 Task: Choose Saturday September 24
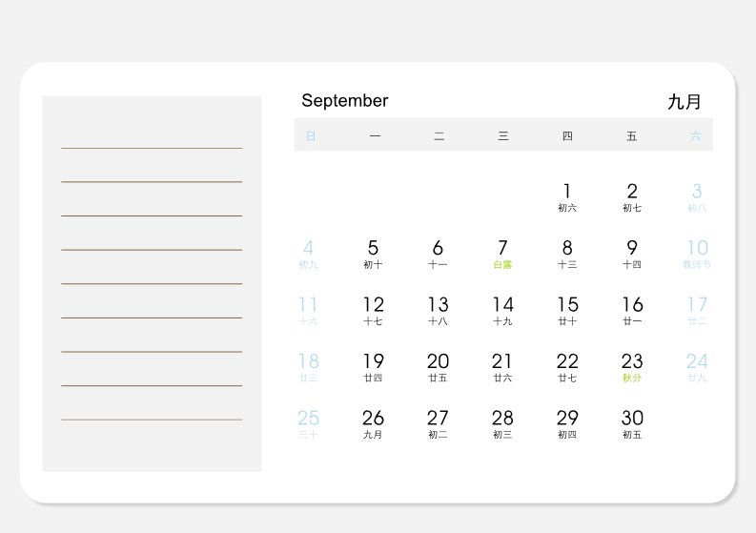pyautogui.click(x=697, y=367)
